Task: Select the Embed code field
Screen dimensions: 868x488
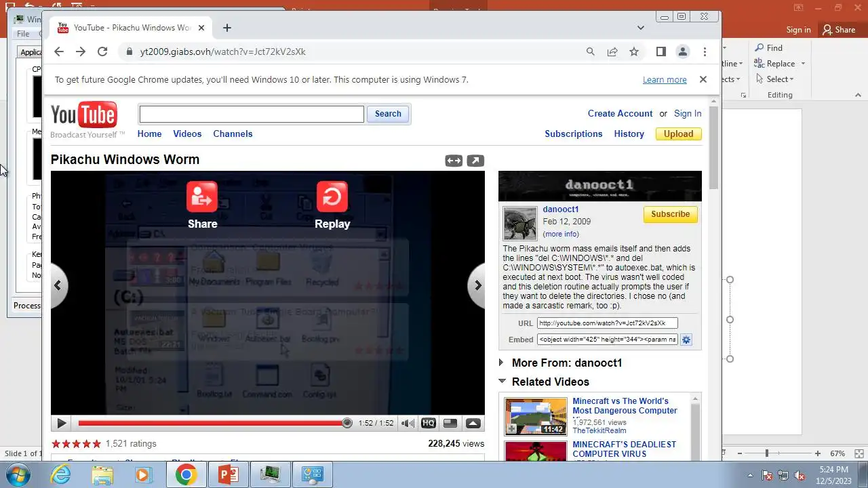Action: pyautogui.click(x=607, y=340)
